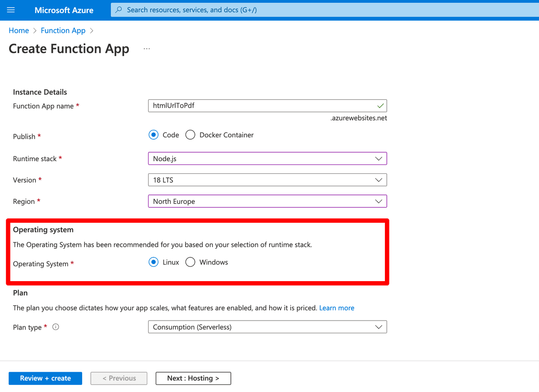Open the Azure portal hamburger menu

(11, 10)
